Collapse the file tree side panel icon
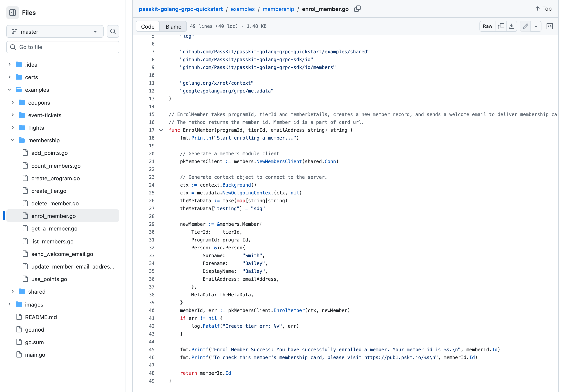The width and height of the screenshot is (565, 392). coord(13,13)
